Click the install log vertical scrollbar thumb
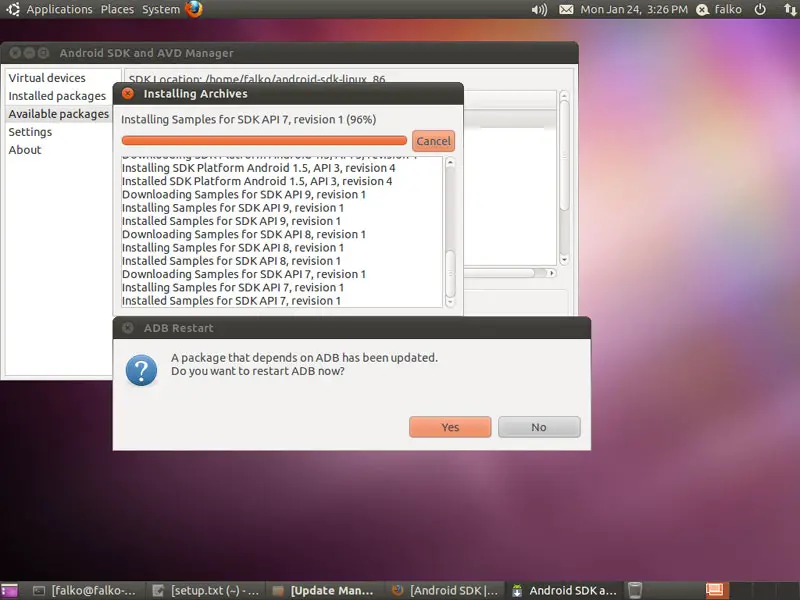This screenshot has height=600, width=800. pos(450,273)
